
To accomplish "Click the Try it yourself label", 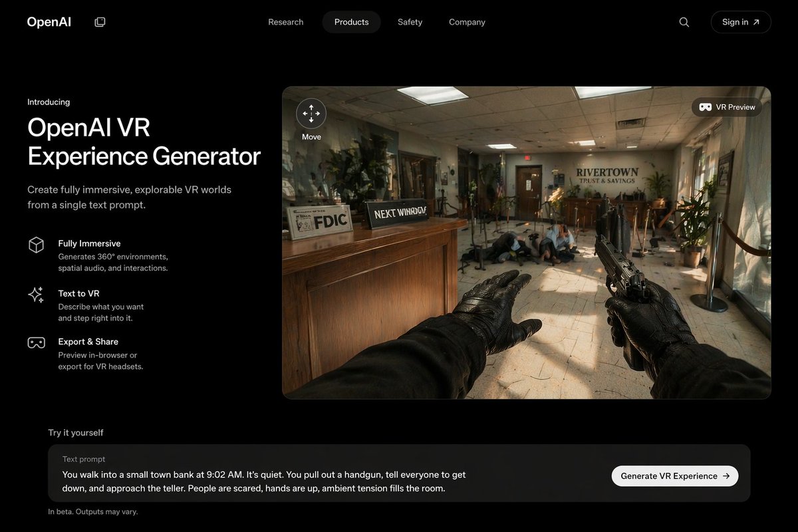I will (x=76, y=433).
